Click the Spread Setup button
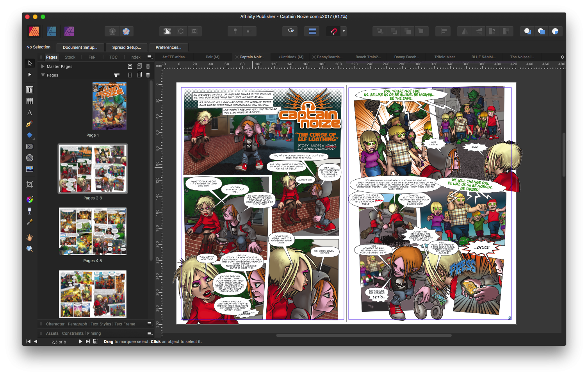 (127, 47)
